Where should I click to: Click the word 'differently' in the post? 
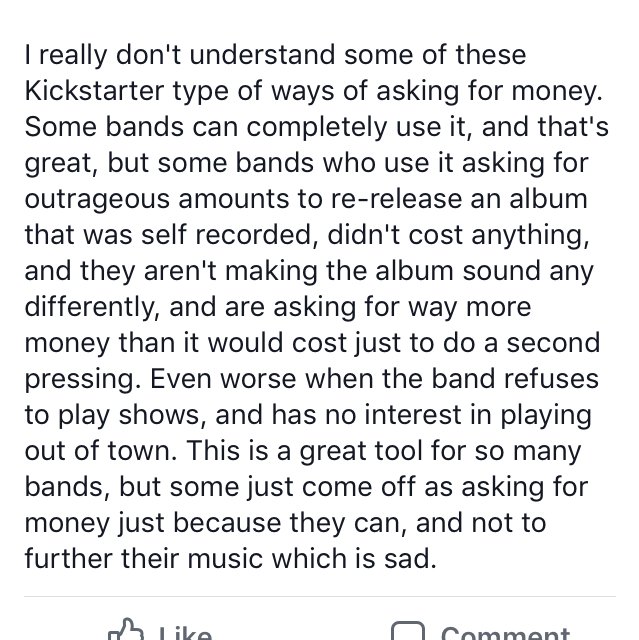[x=89, y=307]
